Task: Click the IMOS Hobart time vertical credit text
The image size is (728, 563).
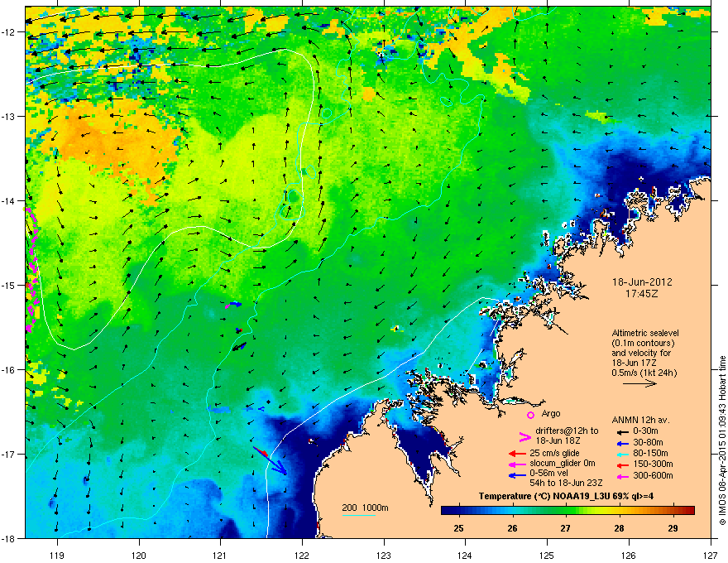Action: point(722,440)
